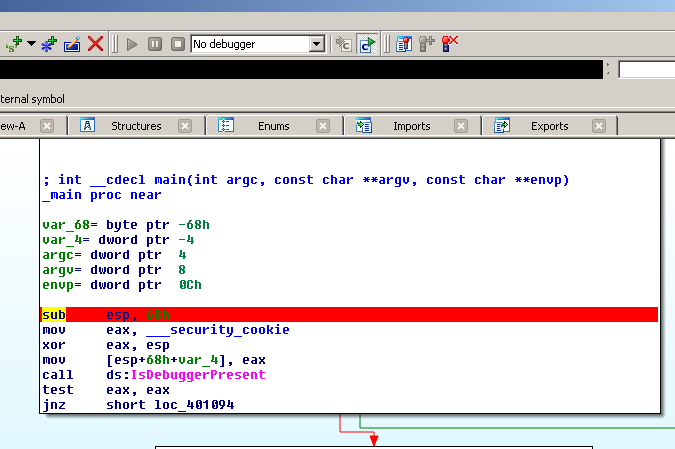Click the IsDebuggerPresent call reference
The height and width of the screenshot is (449, 675).
[x=198, y=375]
